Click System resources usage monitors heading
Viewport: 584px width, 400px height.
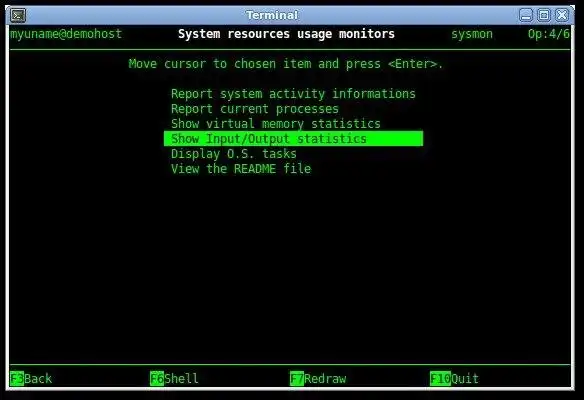[286, 34]
